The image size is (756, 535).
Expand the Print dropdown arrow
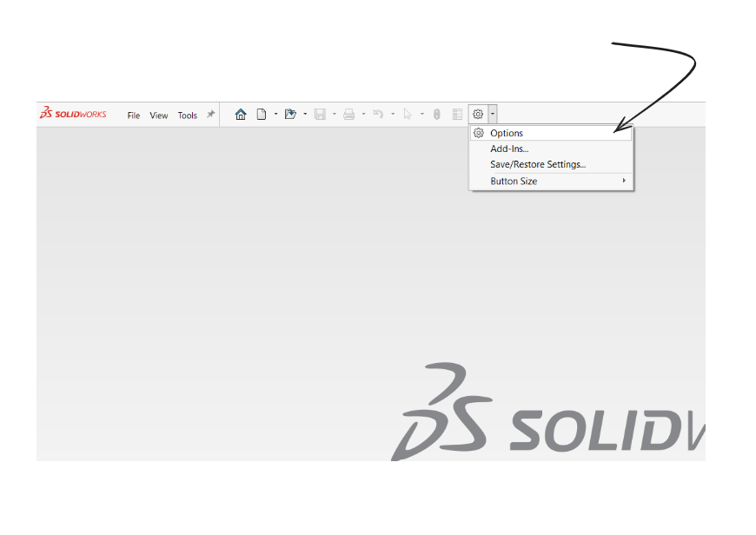coord(363,115)
